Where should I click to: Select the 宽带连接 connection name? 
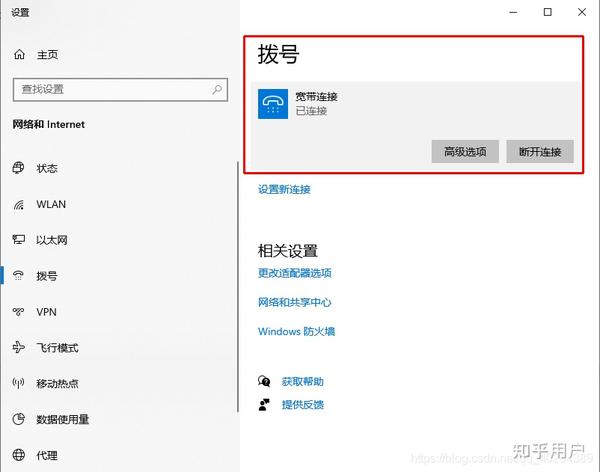[x=316, y=96]
